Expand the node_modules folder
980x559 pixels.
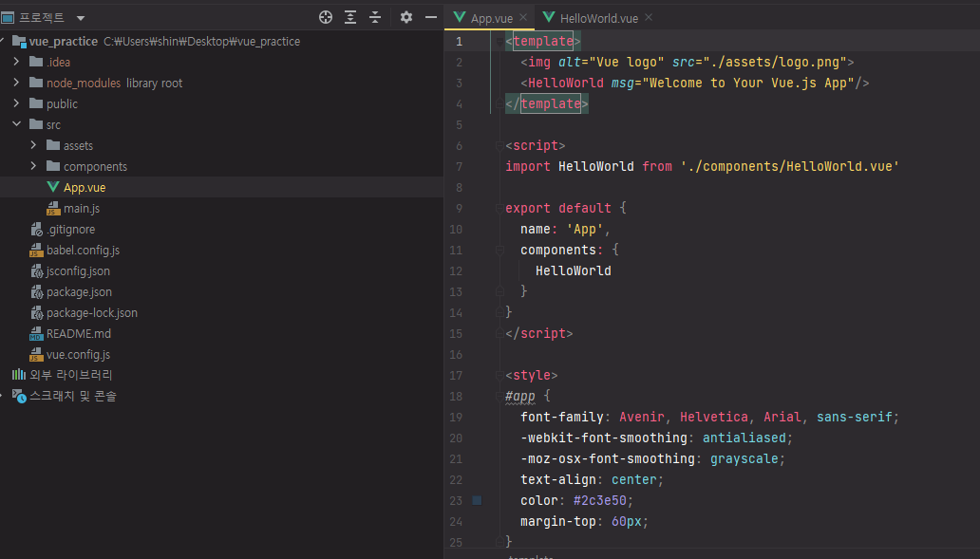tap(16, 83)
